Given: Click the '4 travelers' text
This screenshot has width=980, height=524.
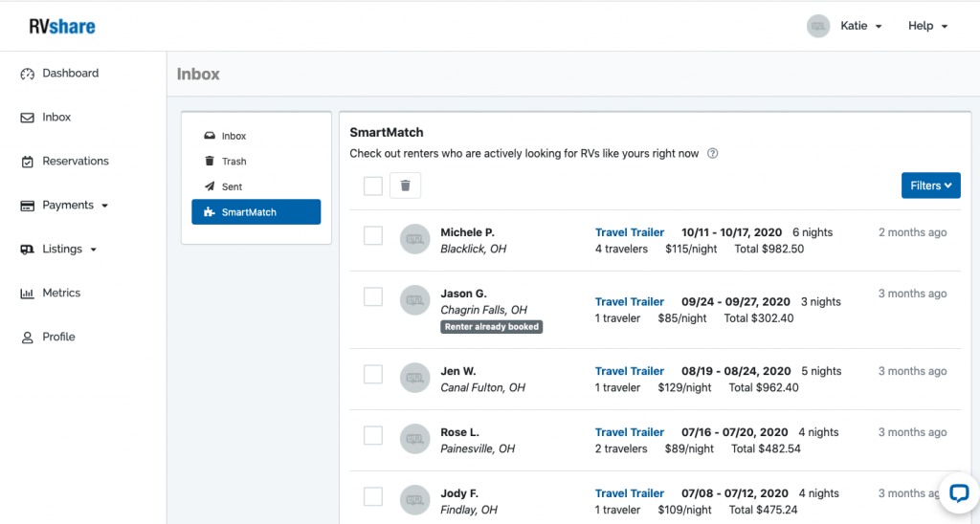Looking at the screenshot, I should pyautogui.click(x=621, y=249).
